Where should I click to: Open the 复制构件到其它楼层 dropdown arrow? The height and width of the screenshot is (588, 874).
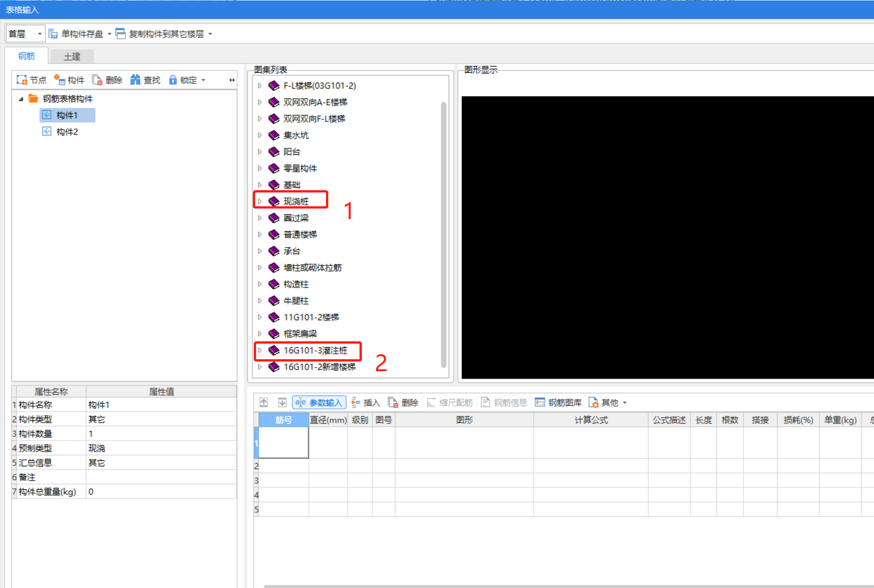(210, 34)
